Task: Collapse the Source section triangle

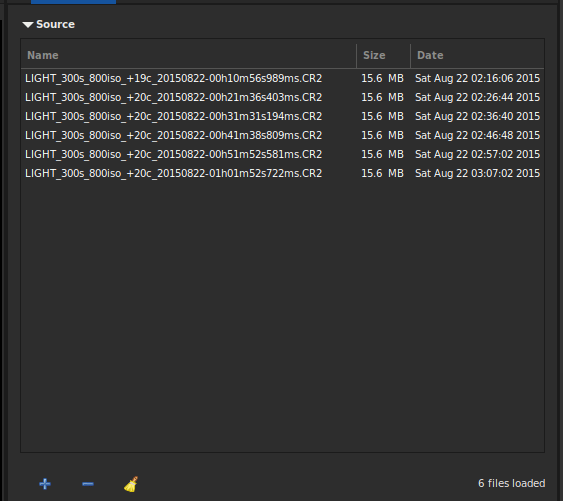Action: pos(28,24)
